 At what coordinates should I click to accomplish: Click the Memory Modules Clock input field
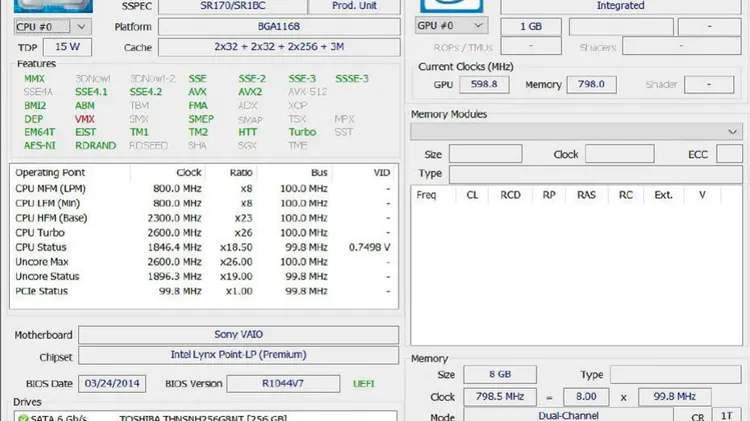619,154
